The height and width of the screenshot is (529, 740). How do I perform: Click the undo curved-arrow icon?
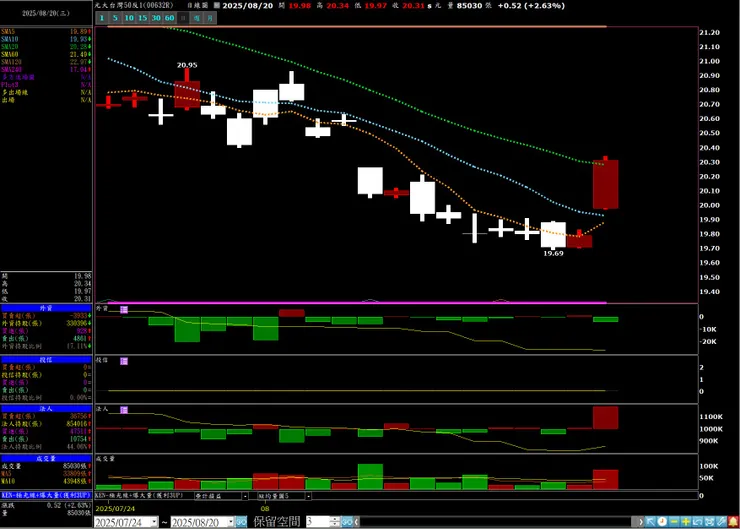(x=698, y=521)
